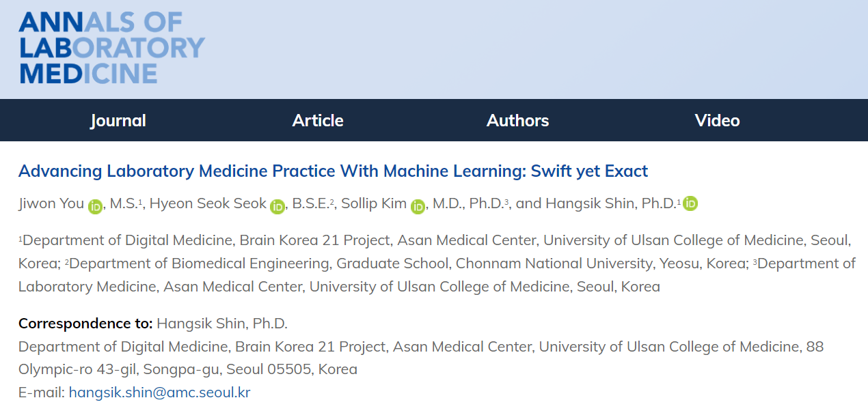
Task: Click the article title about Machine Learning
Action: 333,171
